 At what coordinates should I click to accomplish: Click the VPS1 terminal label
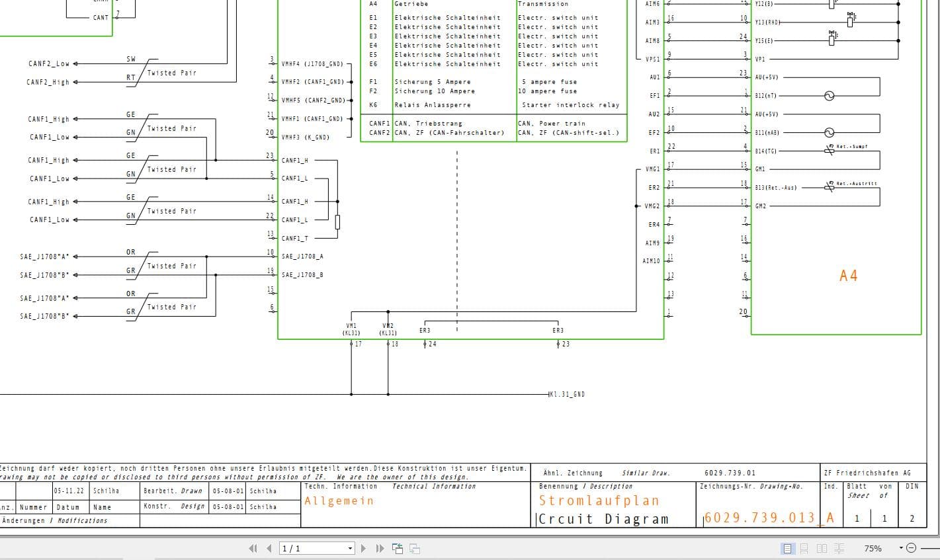pos(652,60)
